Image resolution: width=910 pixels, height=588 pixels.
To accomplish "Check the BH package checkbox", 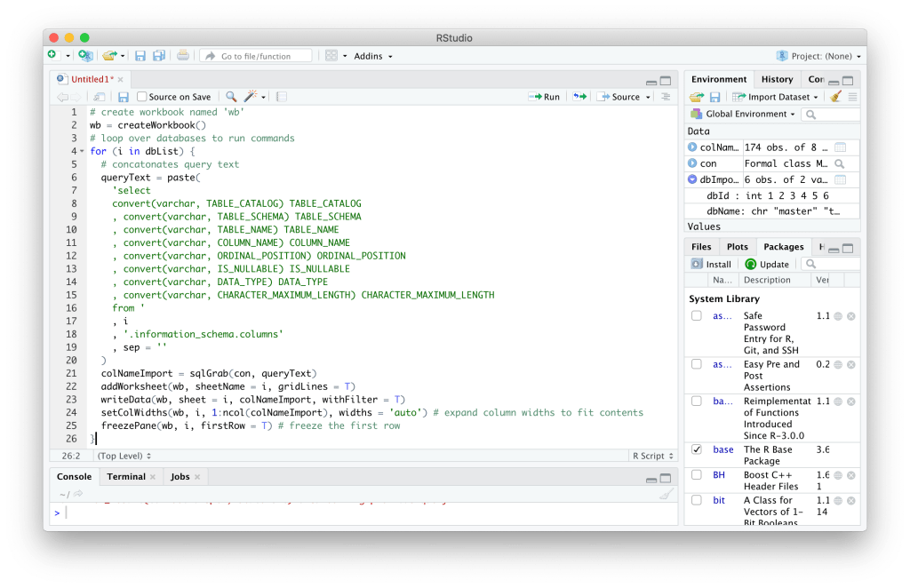I will [x=697, y=475].
